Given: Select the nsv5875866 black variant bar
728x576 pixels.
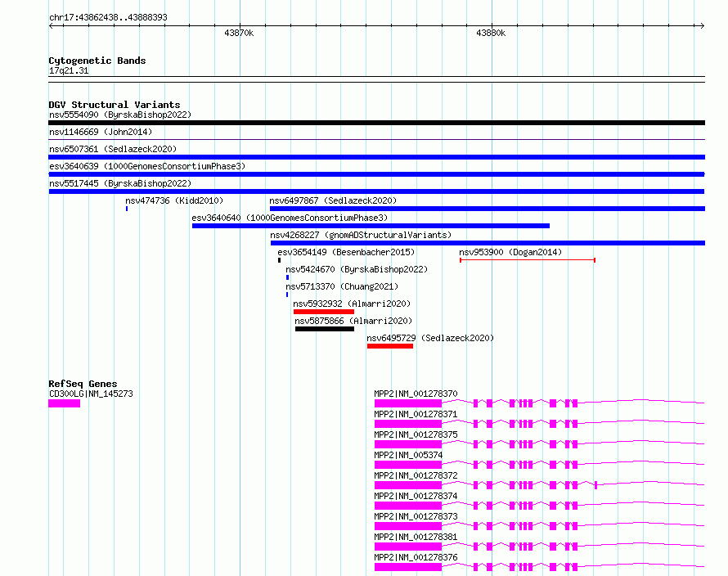Looking at the screenshot, I should pos(325,329).
